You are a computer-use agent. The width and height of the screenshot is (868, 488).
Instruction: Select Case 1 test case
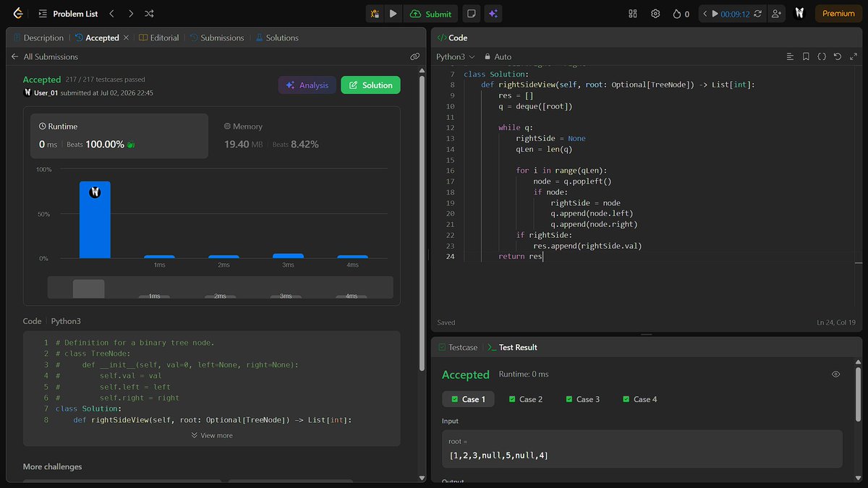(468, 399)
